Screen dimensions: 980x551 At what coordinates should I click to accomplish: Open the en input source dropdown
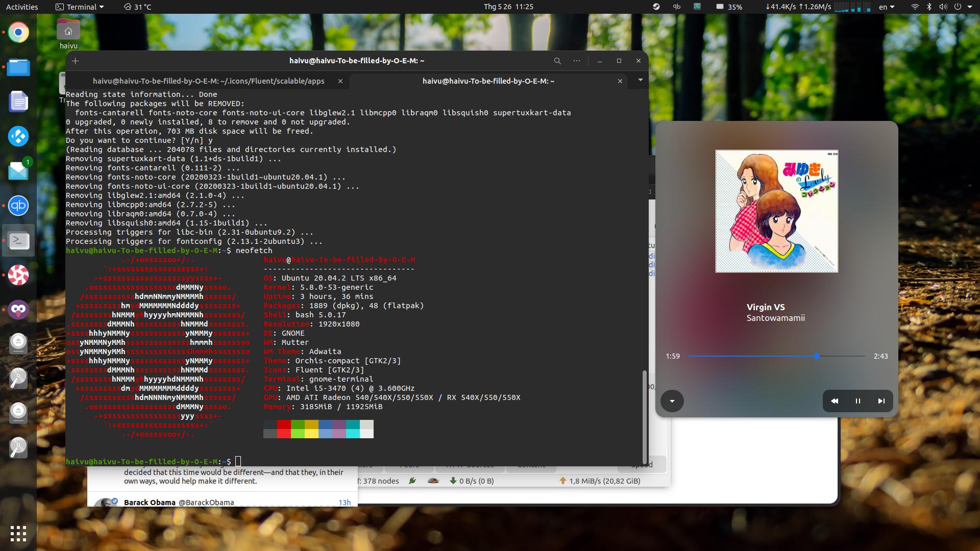887,7
